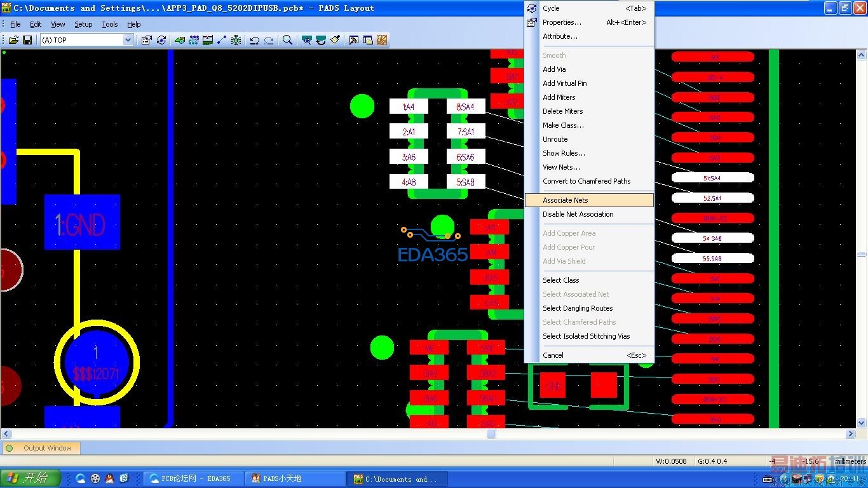Screen dimensions: 868x488
Task: Click Make Class... menu entry
Action: click(x=589, y=125)
